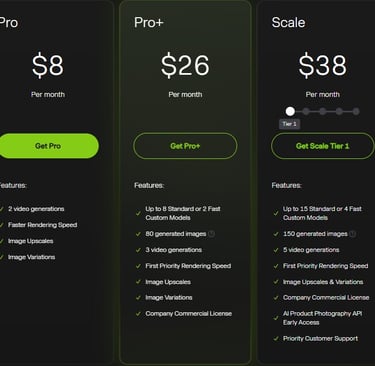Click checkmark beside Pro+ Company Commercial License

tap(138, 314)
